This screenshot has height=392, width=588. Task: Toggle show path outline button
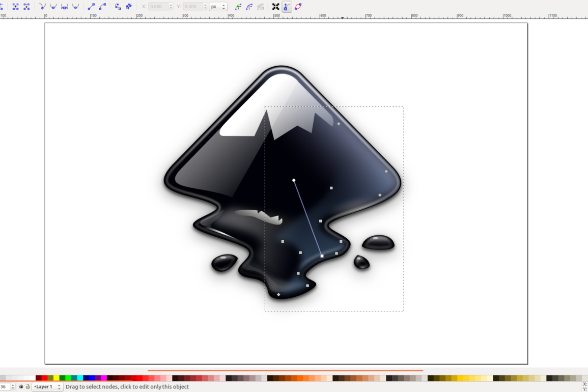tap(298, 7)
